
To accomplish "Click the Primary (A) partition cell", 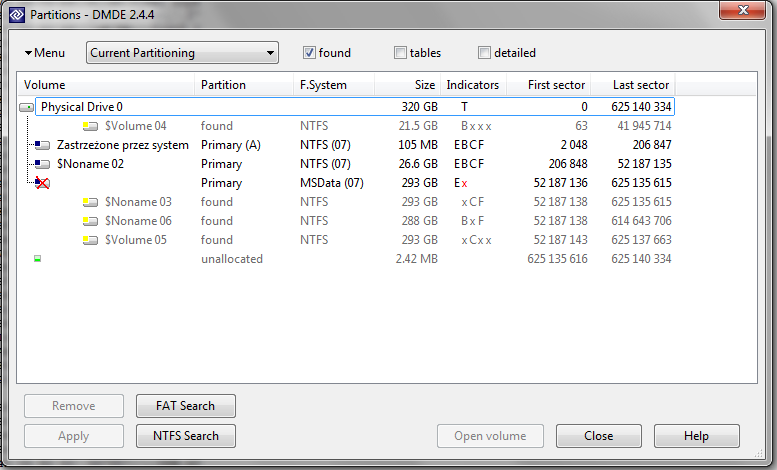I will (230, 145).
